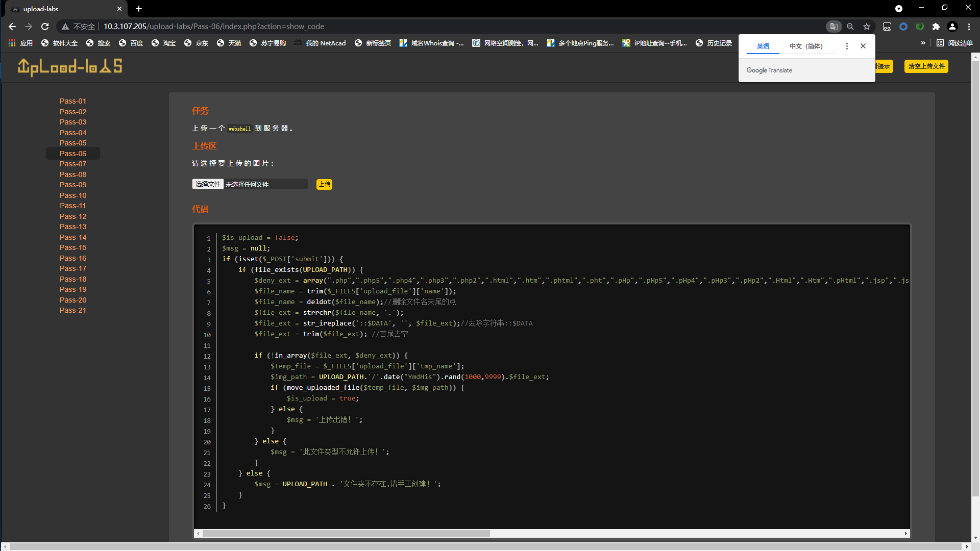The height and width of the screenshot is (551, 980).
Task: Open the Pass-07 link in sidebar
Action: click(73, 164)
